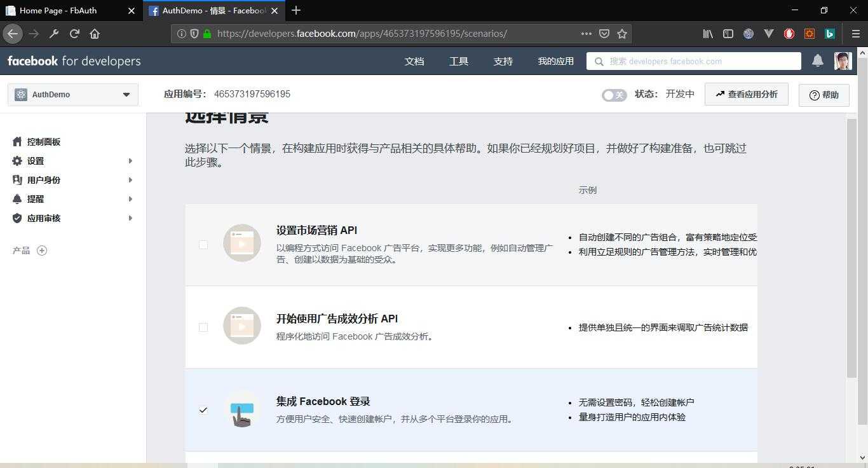
Task: Toggle Firefox sidebar view
Action: [728, 34]
